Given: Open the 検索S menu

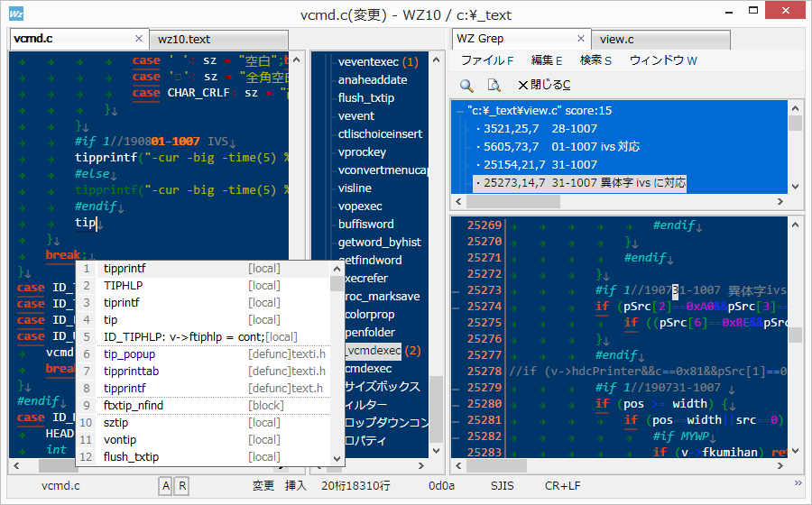Looking at the screenshot, I should (x=596, y=60).
